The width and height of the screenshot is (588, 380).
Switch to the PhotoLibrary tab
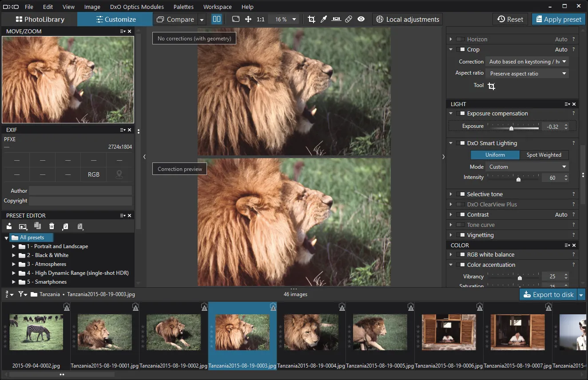point(40,20)
